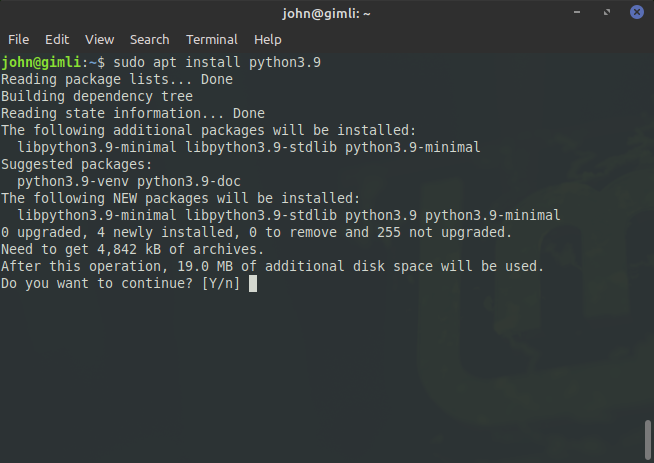Open the Edit menu
This screenshot has height=463, width=654.
(x=57, y=40)
